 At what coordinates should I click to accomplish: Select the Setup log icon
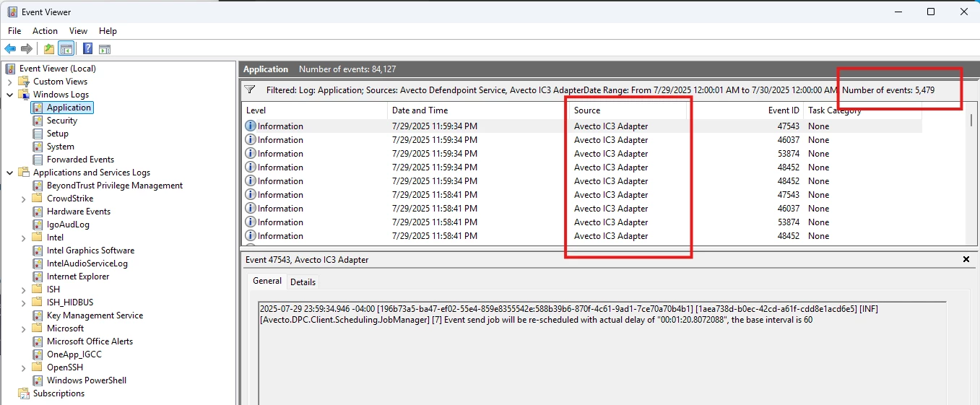coord(38,134)
